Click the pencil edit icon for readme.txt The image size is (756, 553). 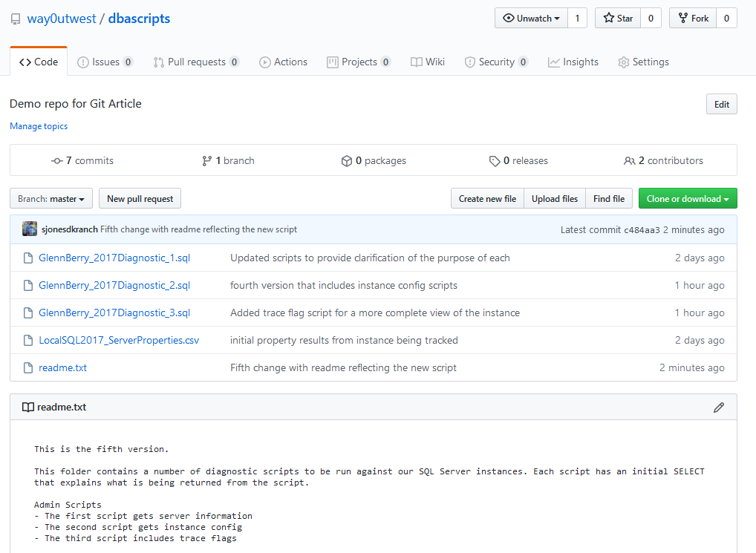coord(718,408)
